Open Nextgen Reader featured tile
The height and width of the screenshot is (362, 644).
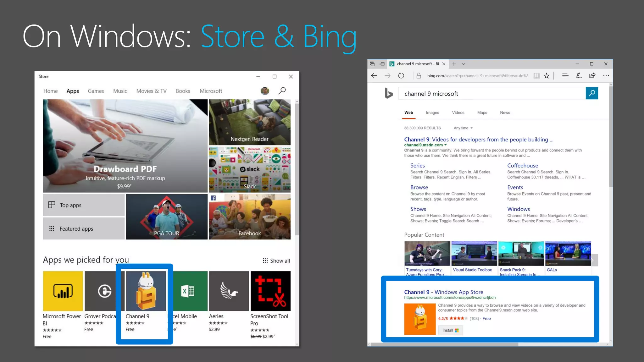tap(250, 122)
